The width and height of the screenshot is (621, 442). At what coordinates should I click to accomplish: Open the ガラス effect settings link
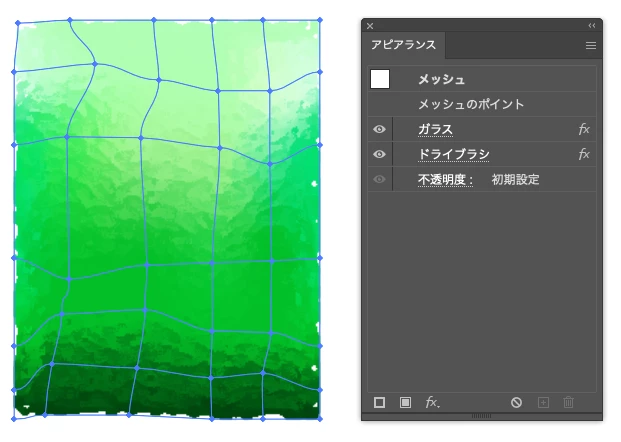tap(435, 130)
